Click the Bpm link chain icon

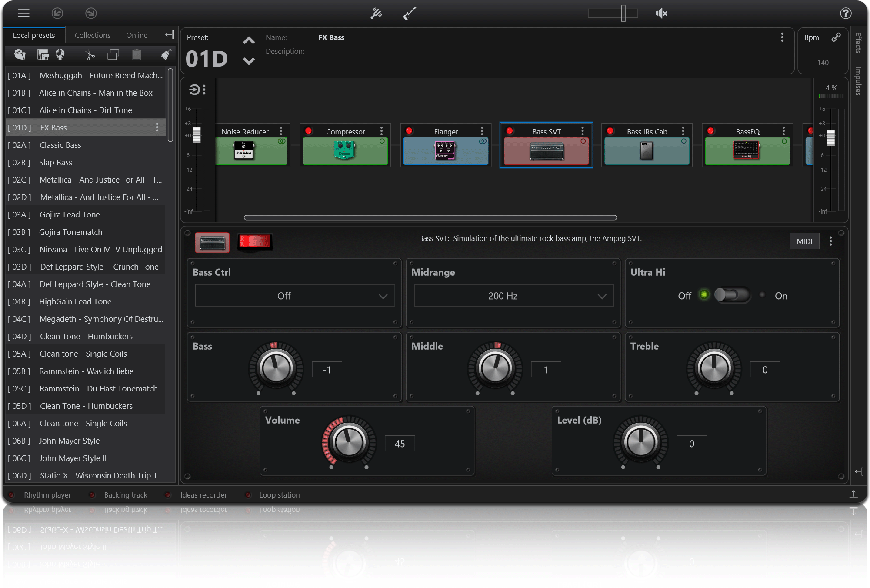click(x=836, y=37)
